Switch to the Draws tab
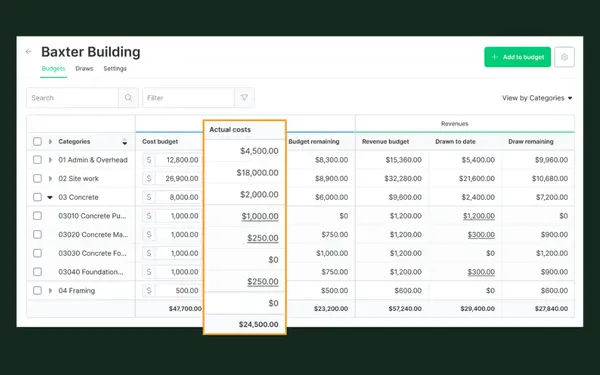Viewport: 600px width, 375px height. click(84, 69)
